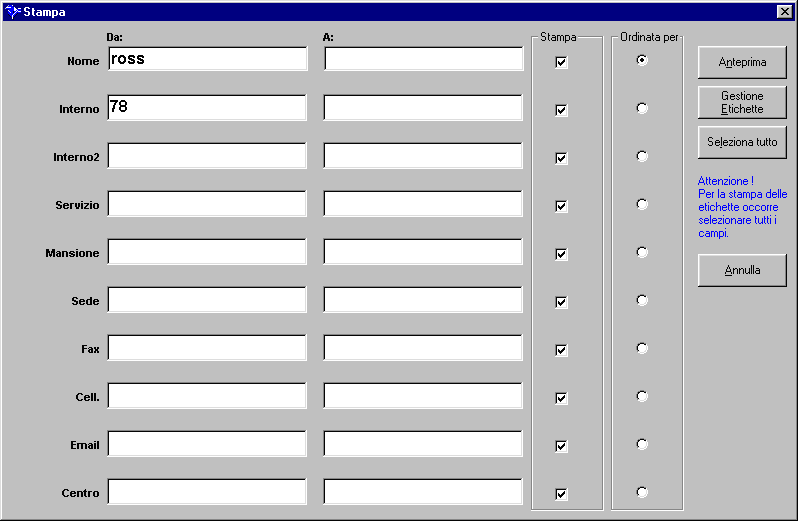798x521 pixels.
Task: Click the Centro 'Da' input field
Action: click(207, 491)
